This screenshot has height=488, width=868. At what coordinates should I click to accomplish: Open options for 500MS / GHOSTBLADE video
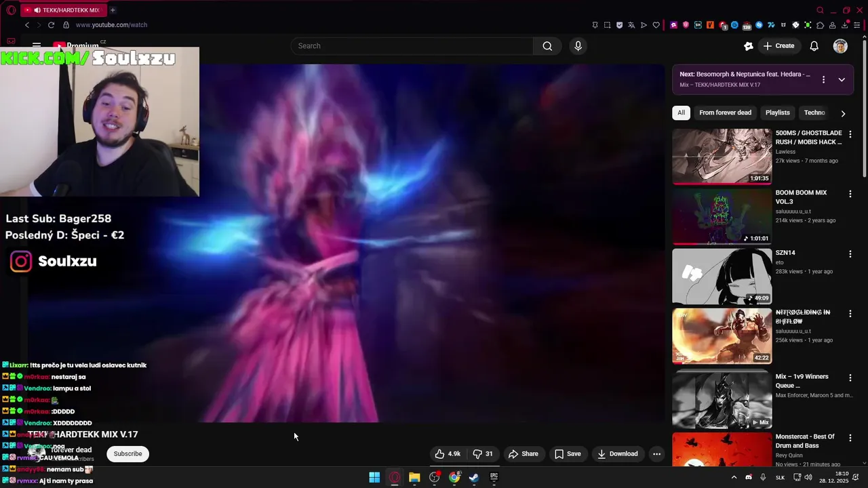[x=850, y=134]
